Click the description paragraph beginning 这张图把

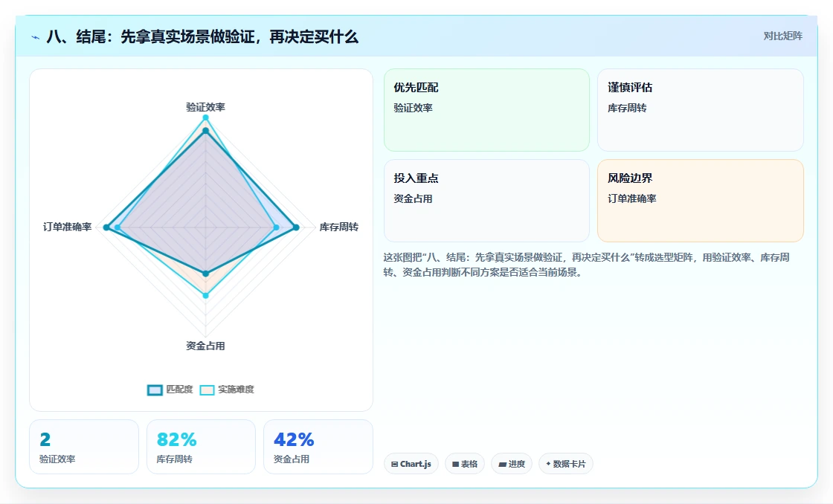pyautogui.click(x=587, y=265)
